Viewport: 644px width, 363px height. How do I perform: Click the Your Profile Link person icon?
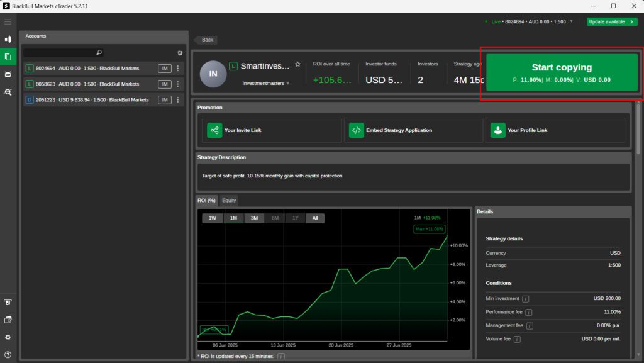coord(498,130)
